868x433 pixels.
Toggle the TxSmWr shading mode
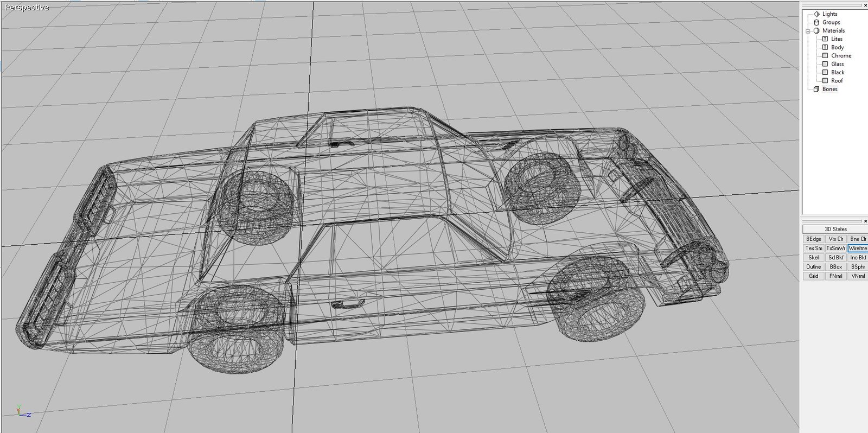(835, 248)
